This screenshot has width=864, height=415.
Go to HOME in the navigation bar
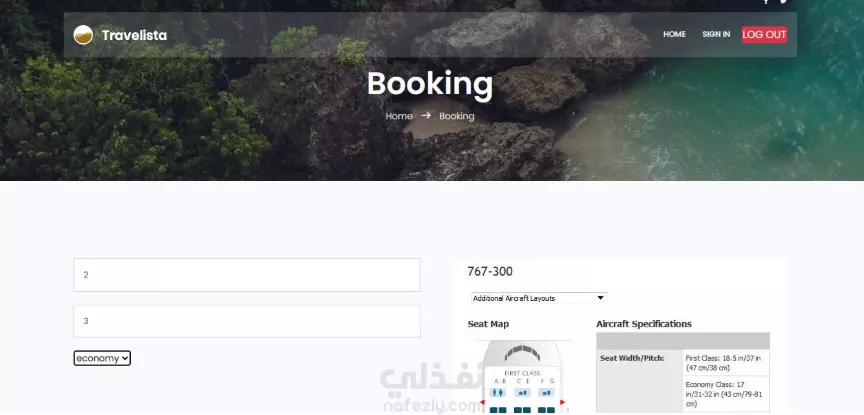tap(674, 34)
